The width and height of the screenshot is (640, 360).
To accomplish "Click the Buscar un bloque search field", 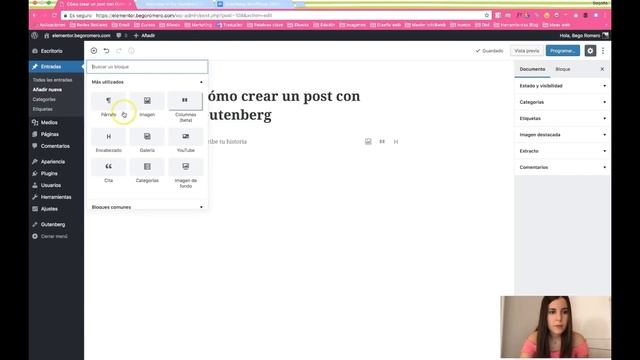I will click(x=147, y=67).
